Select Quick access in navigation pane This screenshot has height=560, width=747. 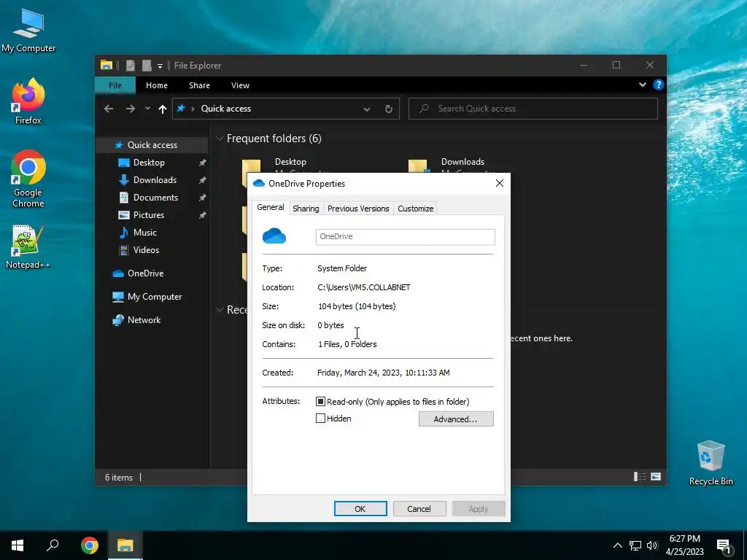pos(152,145)
